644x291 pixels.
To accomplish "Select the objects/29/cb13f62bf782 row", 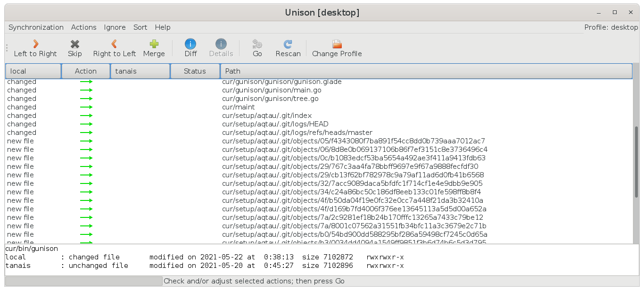I will tap(319, 175).
